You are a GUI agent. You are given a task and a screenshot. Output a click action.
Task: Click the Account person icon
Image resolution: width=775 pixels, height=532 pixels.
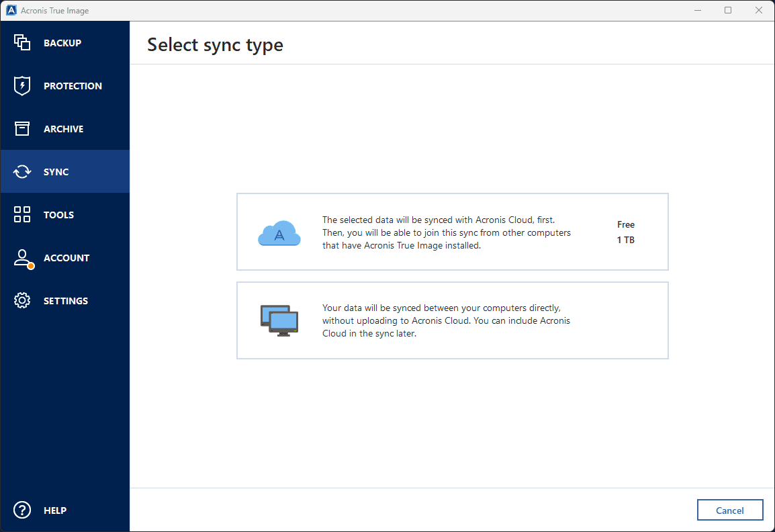[x=22, y=258]
